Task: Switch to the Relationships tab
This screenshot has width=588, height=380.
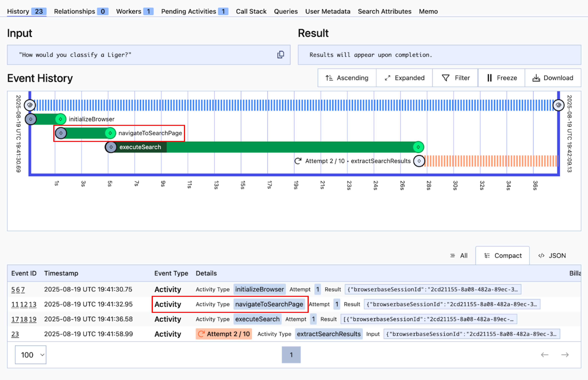Action: [x=81, y=11]
